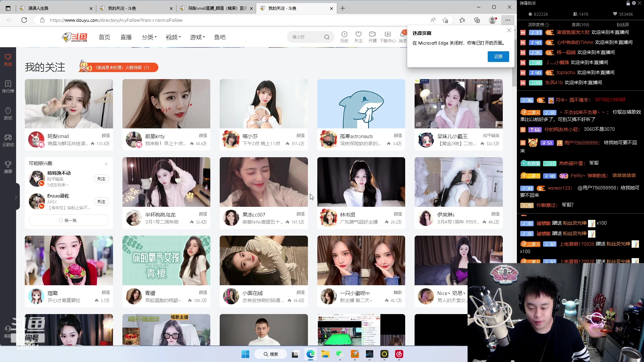Click the search magnifier icon
The height and width of the screenshot is (362, 644).
(327, 37)
